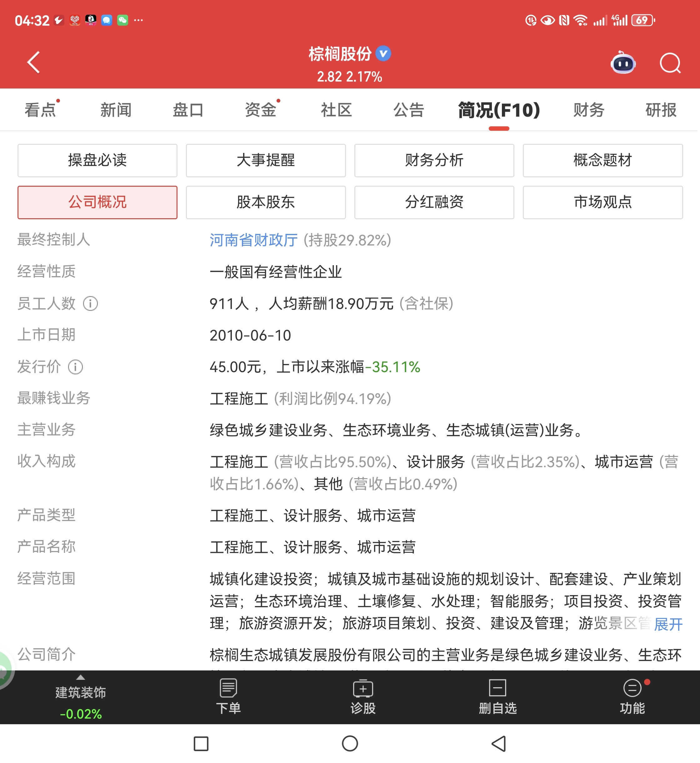Select 概念题材 section button
The width and height of the screenshot is (700, 763).
pos(602,160)
